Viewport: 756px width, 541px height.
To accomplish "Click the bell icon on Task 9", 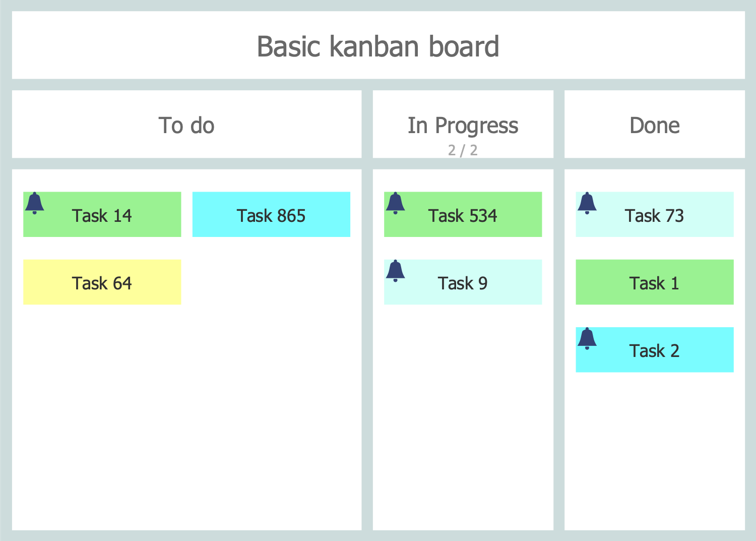I will 395,271.
